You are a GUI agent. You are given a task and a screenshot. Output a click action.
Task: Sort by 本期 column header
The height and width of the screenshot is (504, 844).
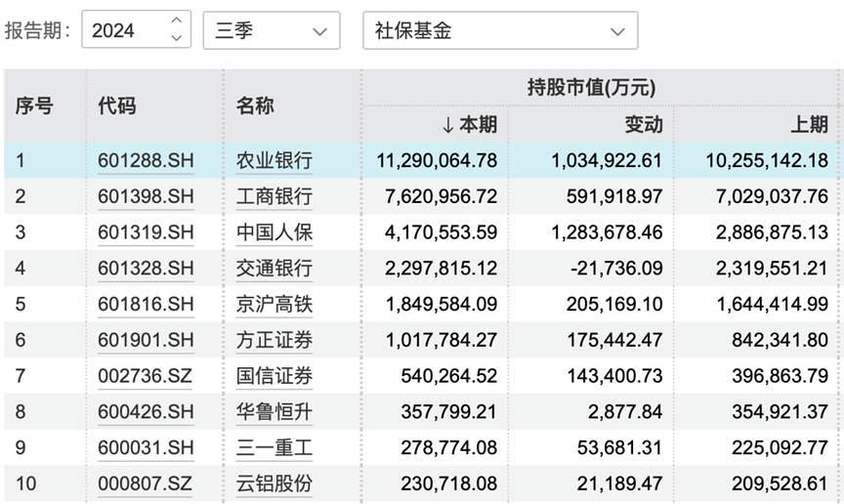click(469, 124)
